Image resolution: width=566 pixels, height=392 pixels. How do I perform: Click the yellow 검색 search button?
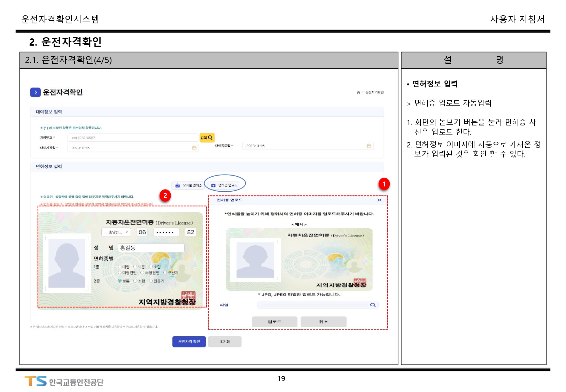[x=207, y=138]
